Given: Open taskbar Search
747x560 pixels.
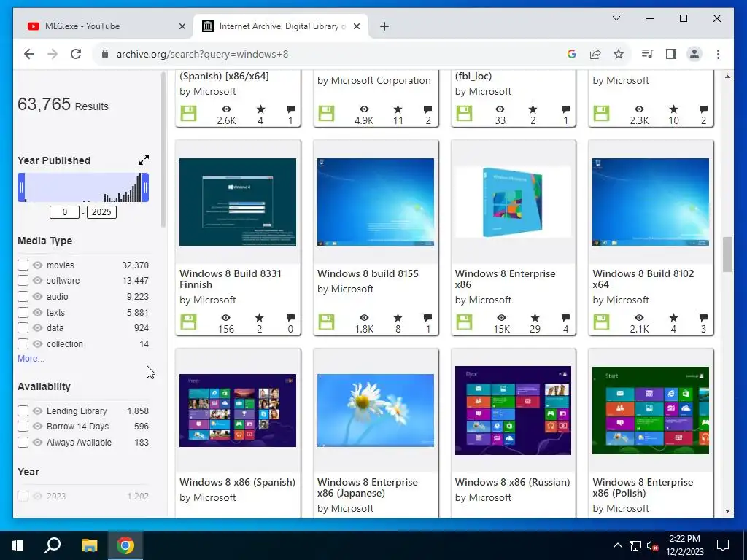Looking at the screenshot, I should click(53, 545).
